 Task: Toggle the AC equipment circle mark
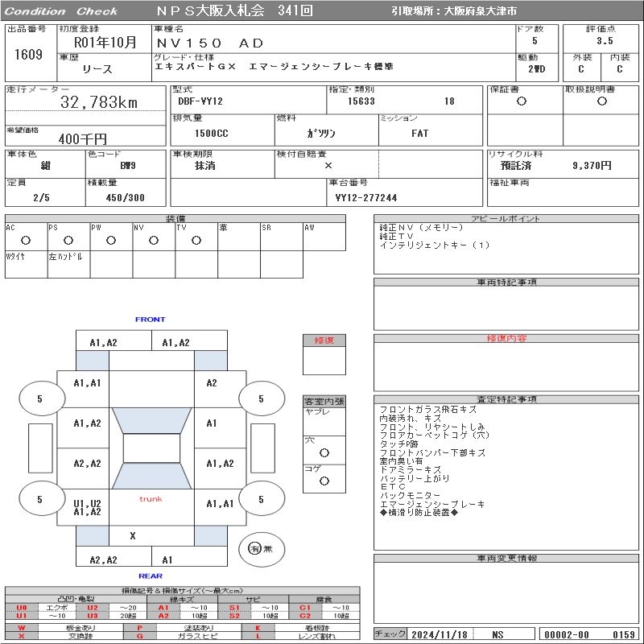pyautogui.click(x=26, y=240)
